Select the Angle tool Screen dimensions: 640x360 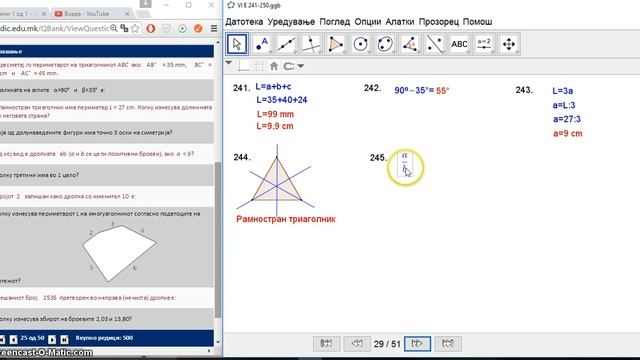coord(410,44)
